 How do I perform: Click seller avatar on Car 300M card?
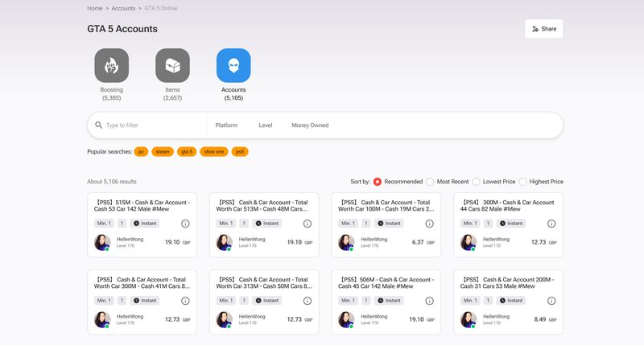click(x=102, y=319)
